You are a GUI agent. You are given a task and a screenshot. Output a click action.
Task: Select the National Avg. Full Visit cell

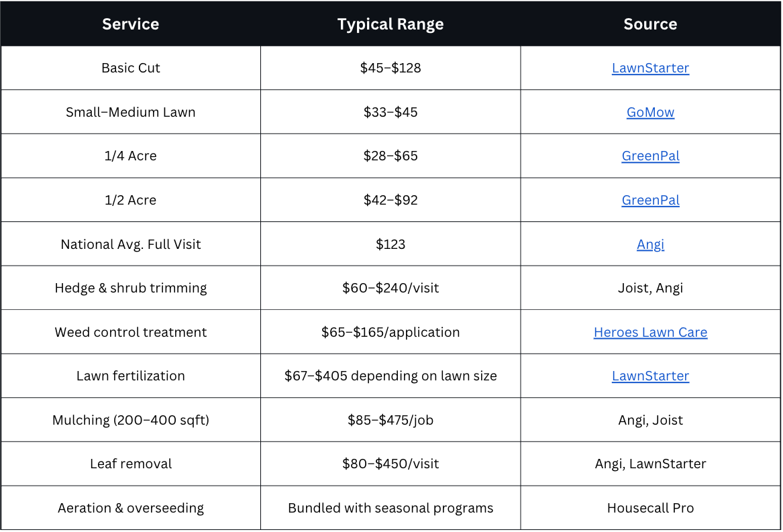pos(131,244)
